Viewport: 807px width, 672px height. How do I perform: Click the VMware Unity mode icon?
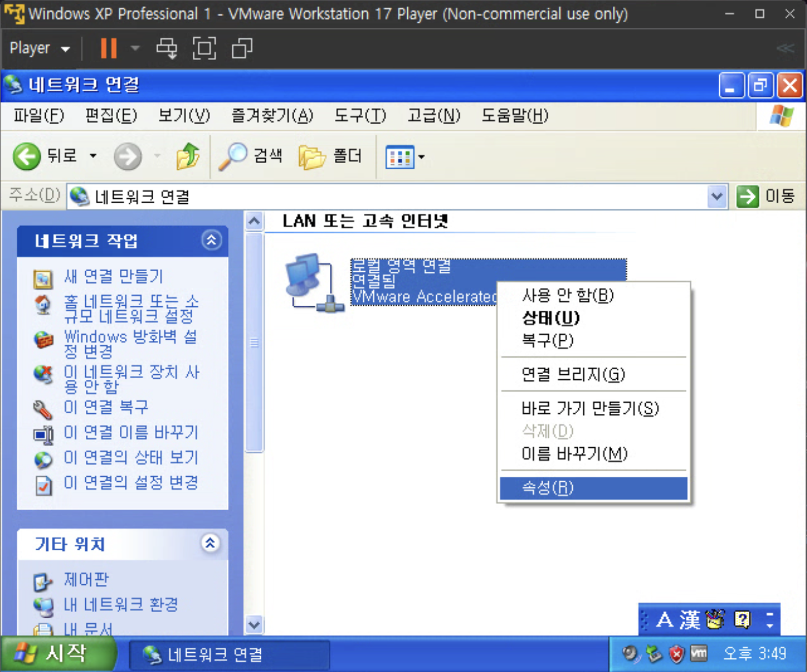coord(242,48)
